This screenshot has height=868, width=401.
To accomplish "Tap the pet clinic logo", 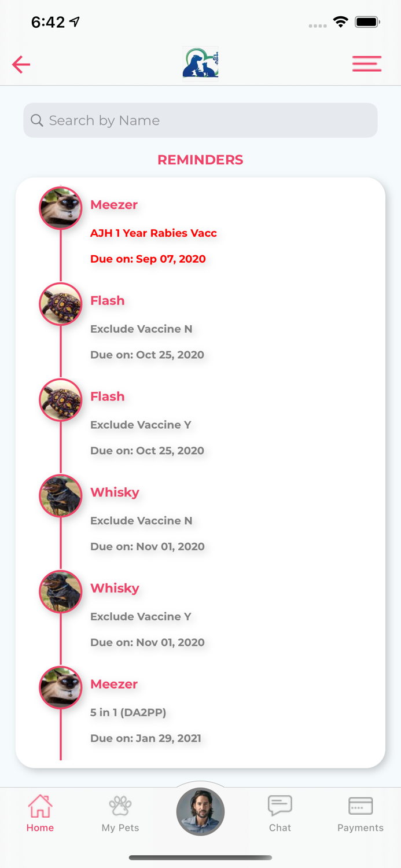I will (x=200, y=63).
